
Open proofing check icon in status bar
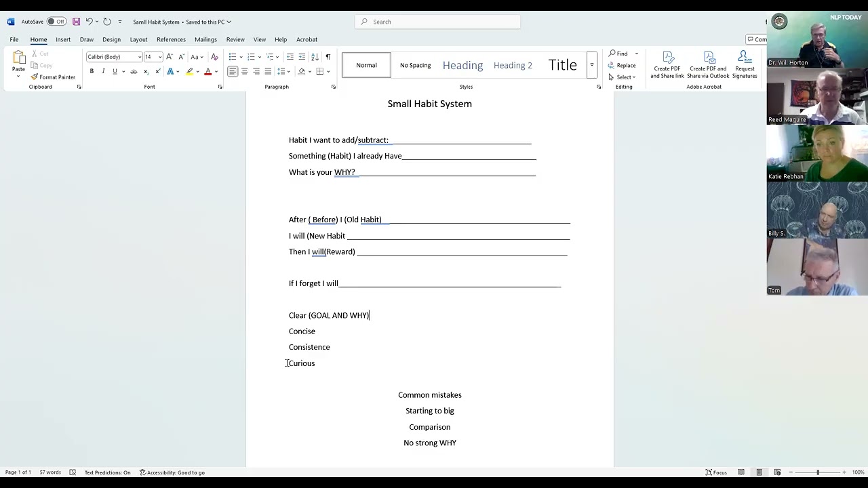(x=73, y=472)
